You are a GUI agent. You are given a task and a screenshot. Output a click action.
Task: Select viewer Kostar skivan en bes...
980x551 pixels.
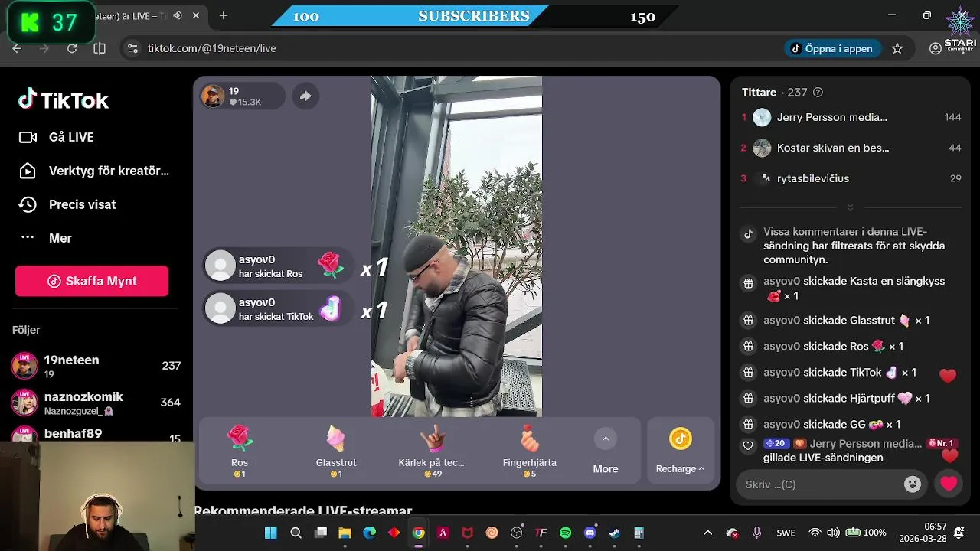(x=850, y=148)
